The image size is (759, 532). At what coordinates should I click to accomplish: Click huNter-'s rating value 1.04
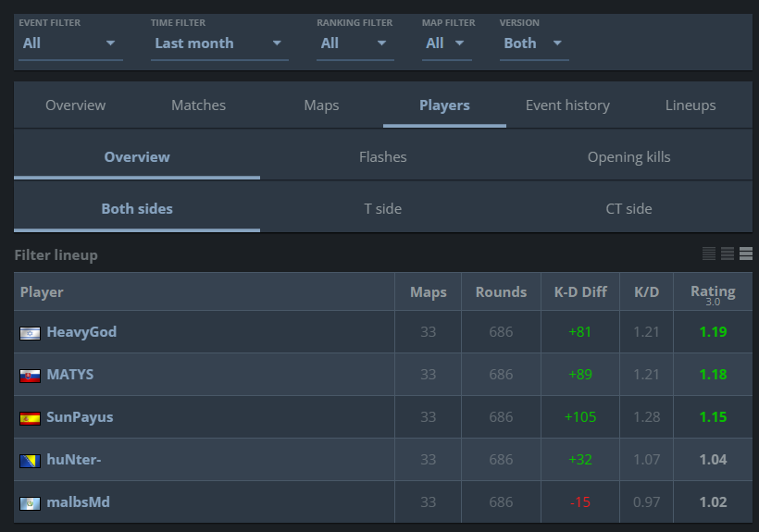pyautogui.click(x=713, y=460)
